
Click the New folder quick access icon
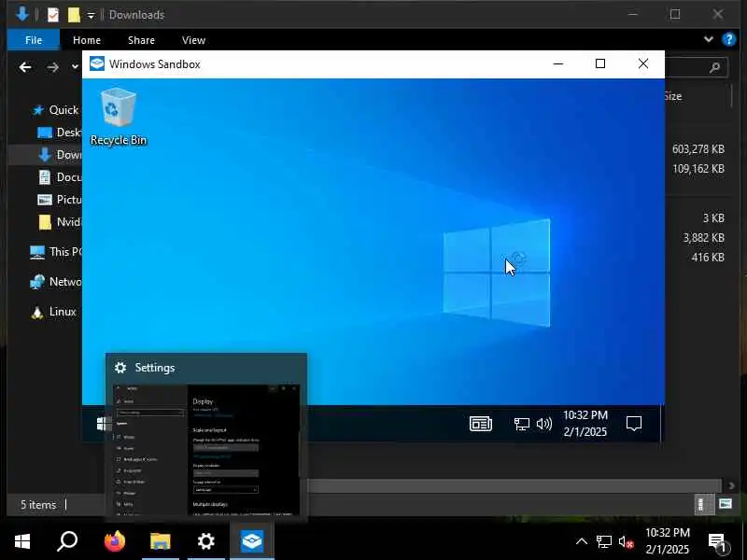74,15
